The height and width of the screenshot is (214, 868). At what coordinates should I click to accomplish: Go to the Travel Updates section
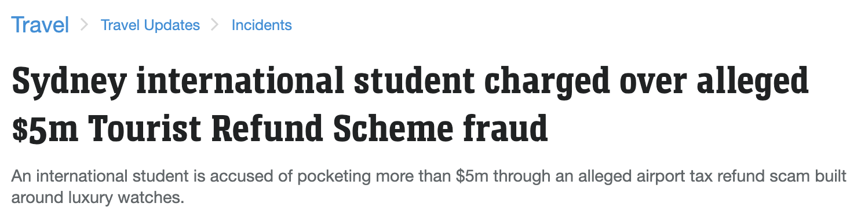(150, 25)
